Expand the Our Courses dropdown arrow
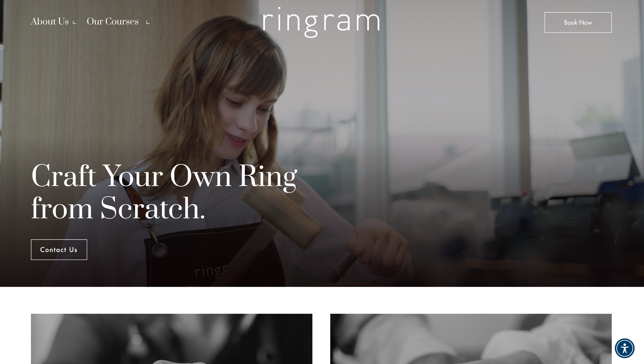The height and width of the screenshot is (364, 644). pos(148,22)
